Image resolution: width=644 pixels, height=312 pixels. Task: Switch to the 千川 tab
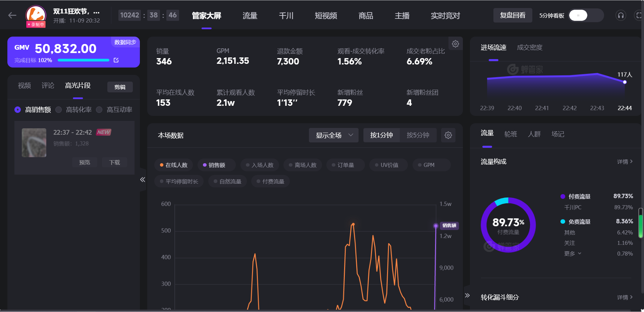point(286,16)
